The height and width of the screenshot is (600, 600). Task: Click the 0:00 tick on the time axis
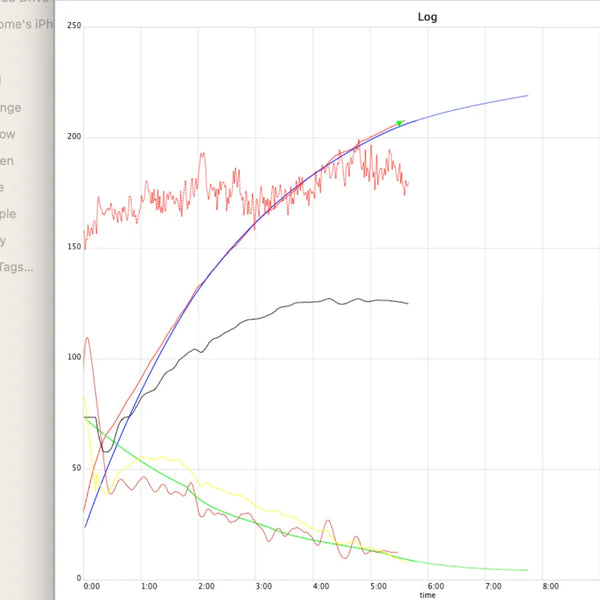coord(90,586)
